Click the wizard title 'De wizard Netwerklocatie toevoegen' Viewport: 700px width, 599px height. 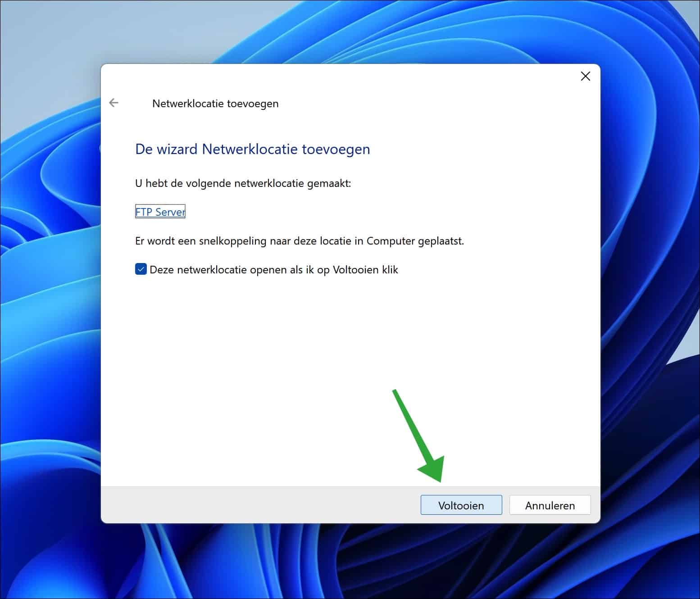[252, 149]
